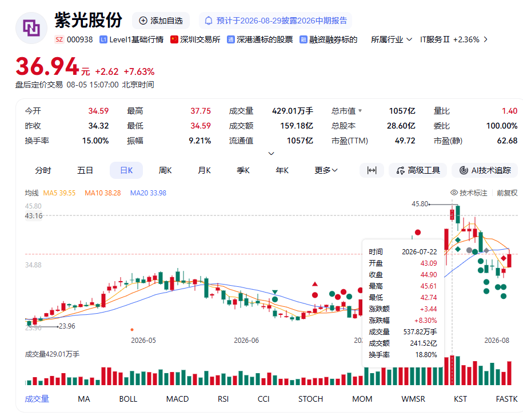Click the red triangle marker on chart
The height and width of the screenshot is (420, 523).
[x=315, y=284]
